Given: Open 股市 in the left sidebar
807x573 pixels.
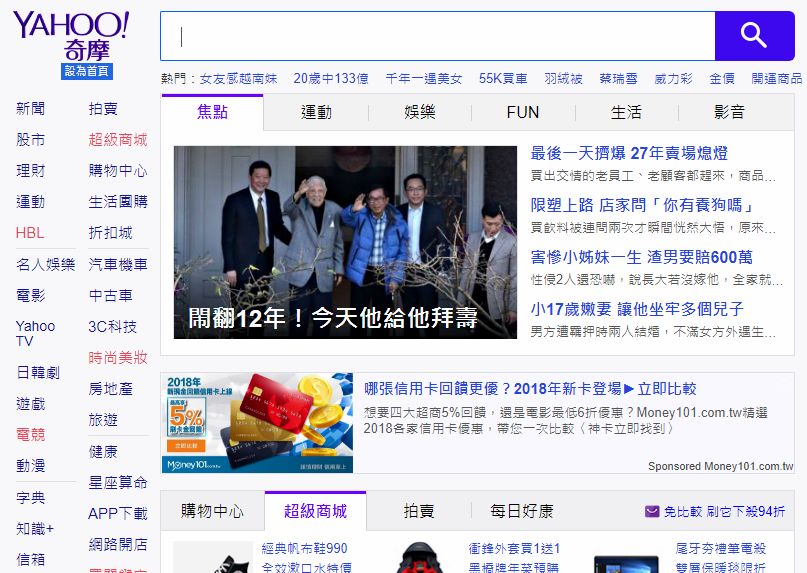Looking at the screenshot, I should point(30,140).
